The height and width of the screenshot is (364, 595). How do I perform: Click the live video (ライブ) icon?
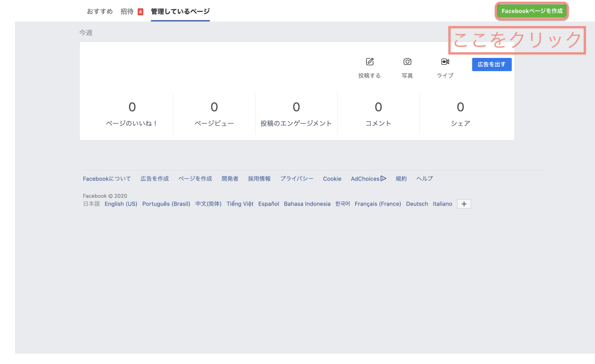pyautogui.click(x=445, y=62)
